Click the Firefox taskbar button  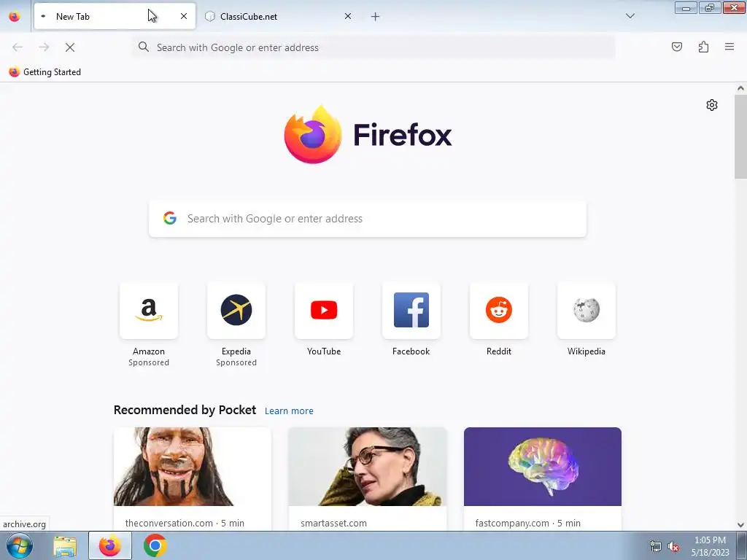[x=109, y=545]
